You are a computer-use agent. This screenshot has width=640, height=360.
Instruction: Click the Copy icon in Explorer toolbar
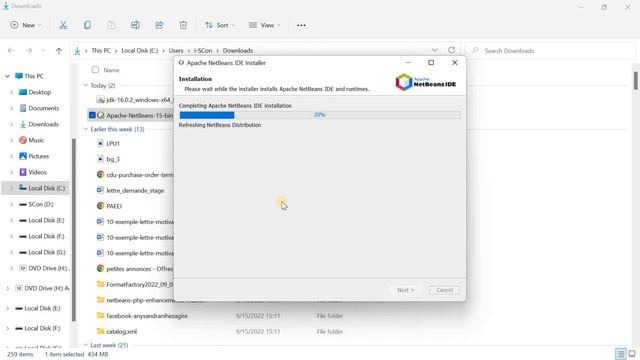pyautogui.click(x=87, y=25)
